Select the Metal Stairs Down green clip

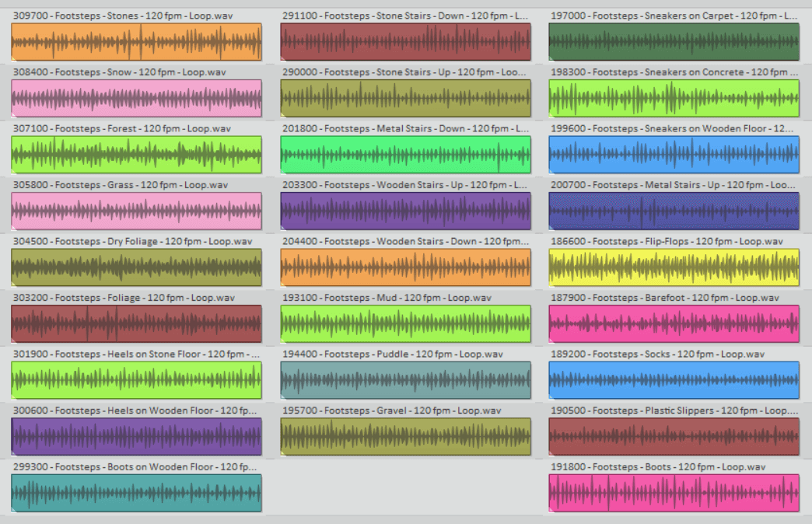[405, 155]
